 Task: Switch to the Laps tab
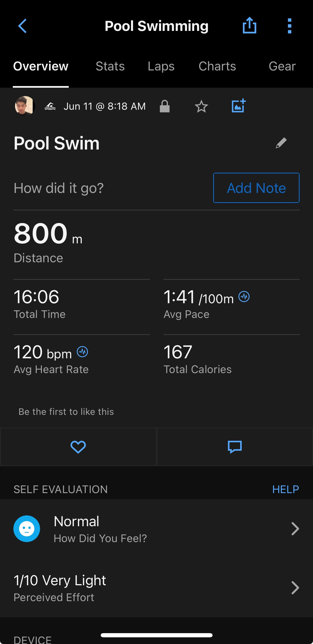coord(161,66)
